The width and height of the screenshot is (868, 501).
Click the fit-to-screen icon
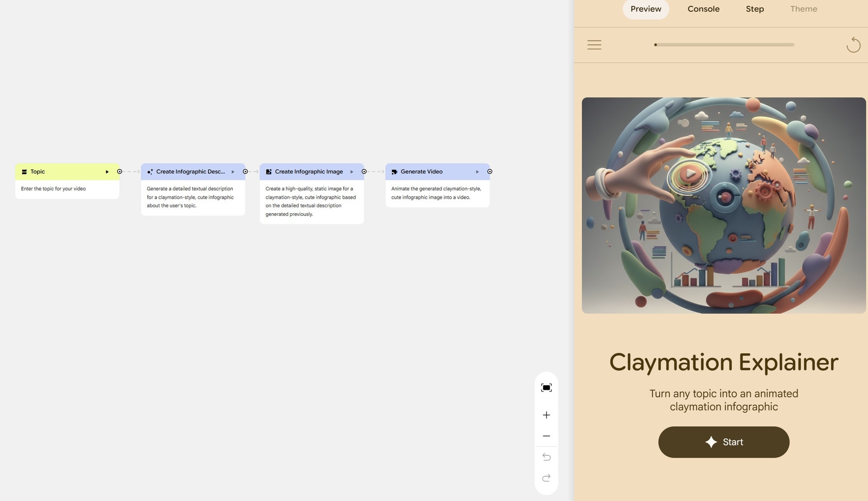(x=546, y=388)
